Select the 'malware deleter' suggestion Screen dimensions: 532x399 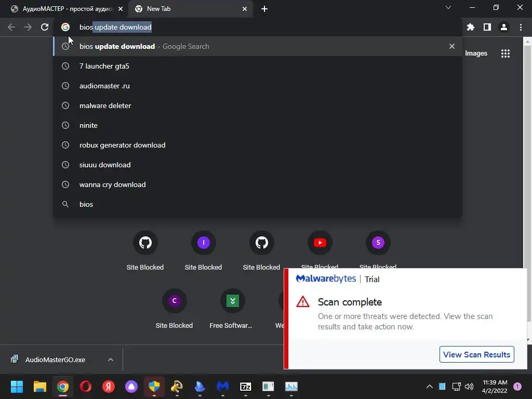pos(258,105)
